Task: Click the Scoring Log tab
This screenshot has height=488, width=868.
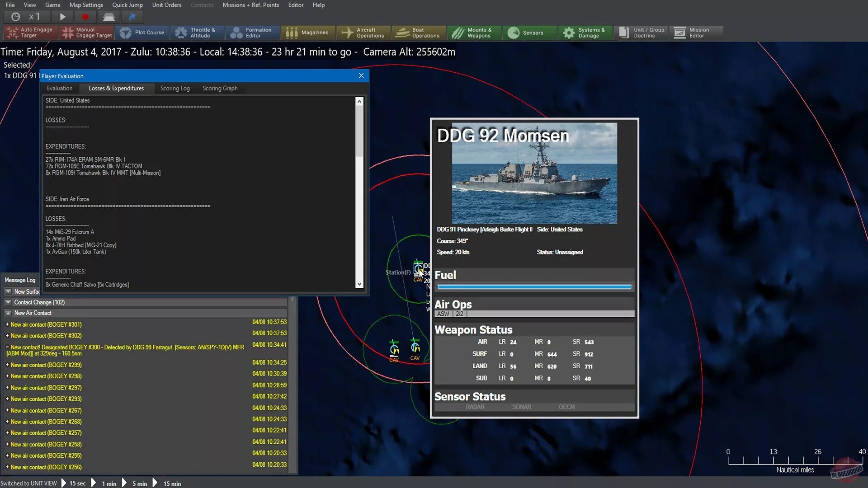Action: (175, 88)
